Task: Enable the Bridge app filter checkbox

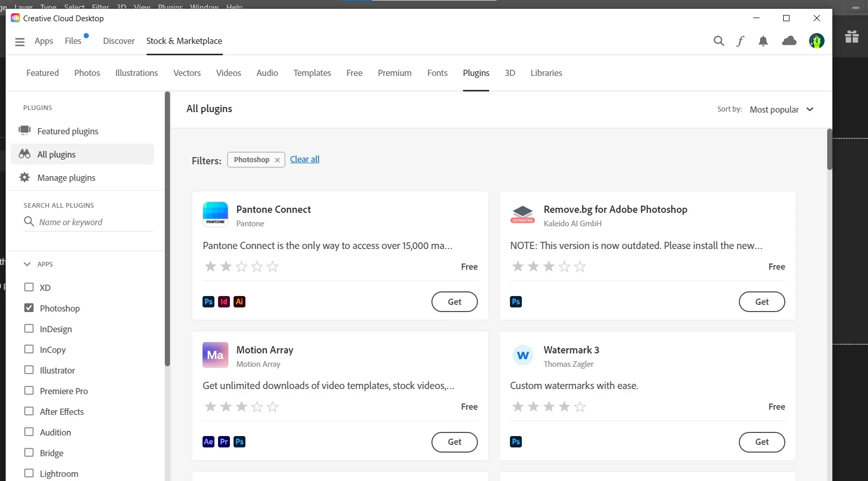Action: tap(29, 453)
